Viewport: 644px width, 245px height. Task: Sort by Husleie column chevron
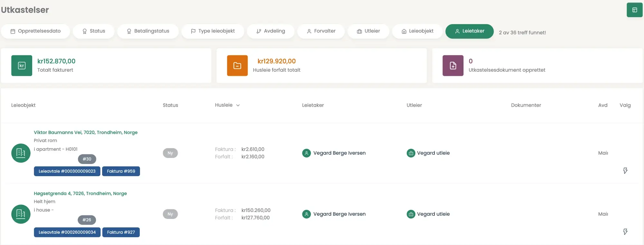pyautogui.click(x=238, y=105)
